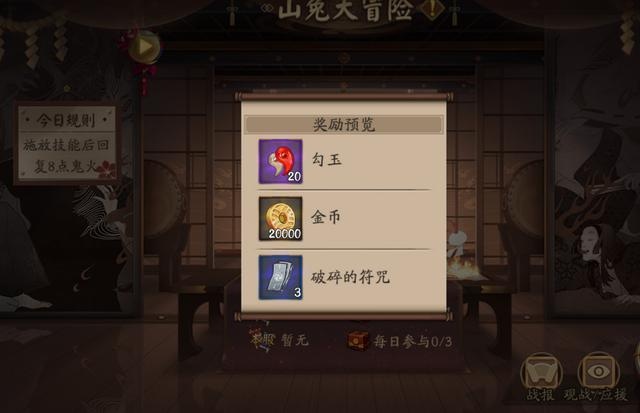The height and width of the screenshot is (413, 640).
Task: Open the 观战/应援 spectate eye icon
Action: click(598, 371)
